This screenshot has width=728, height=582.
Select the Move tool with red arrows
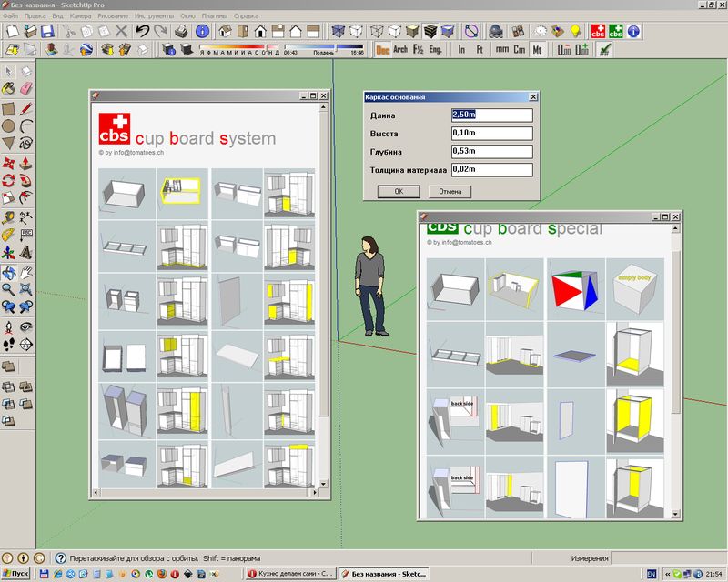click(8, 163)
